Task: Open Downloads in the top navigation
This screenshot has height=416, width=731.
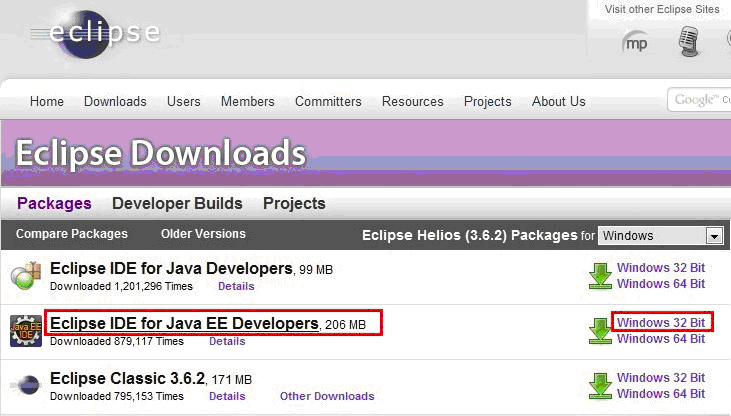Action: 115,101
